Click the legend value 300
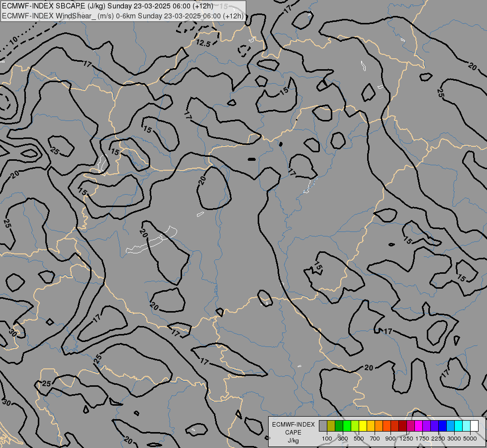487x448 pixels. point(343,439)
